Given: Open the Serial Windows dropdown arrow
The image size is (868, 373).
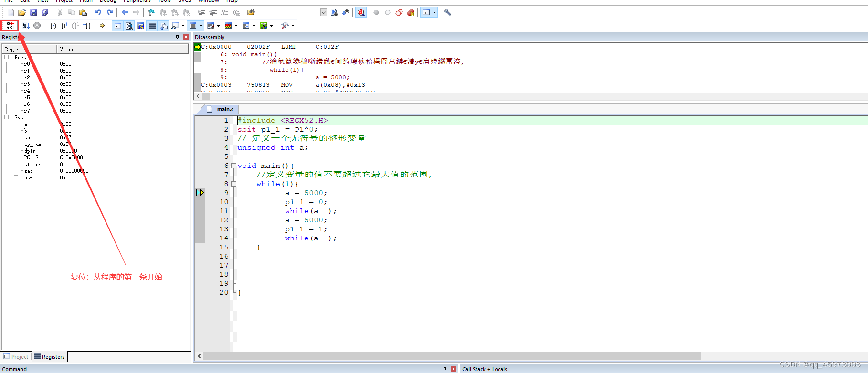Looking at the screenshot, I should (x=219, y=26).
